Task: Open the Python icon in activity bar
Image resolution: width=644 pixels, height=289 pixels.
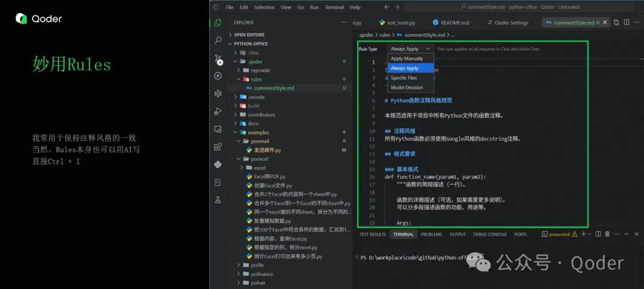Action: (x=218, y=164)
